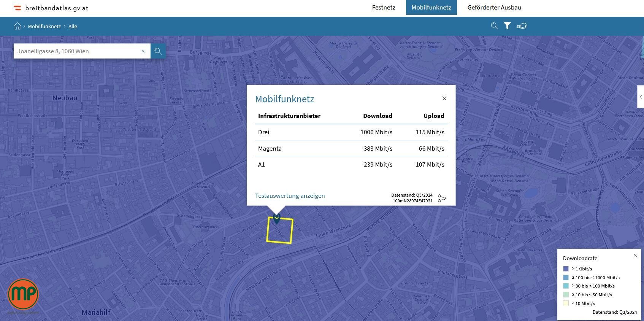
Task: Click the 66 Mbit/s upload value
Action: 431,148
